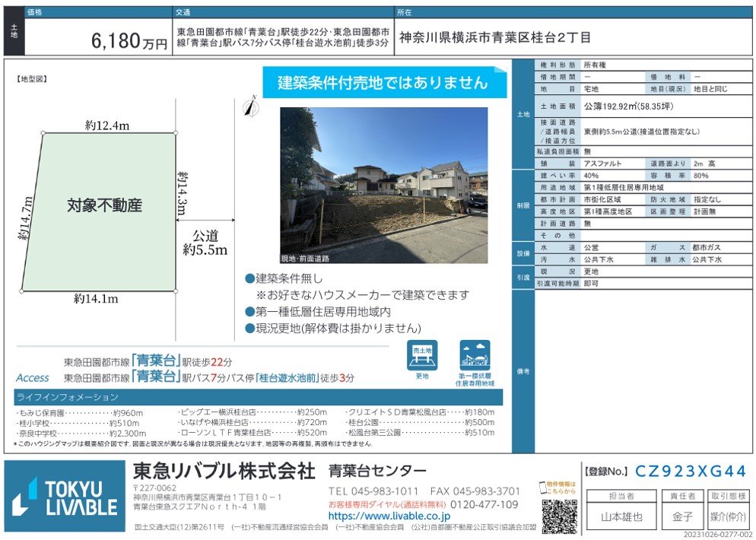Viewport: 756px width, 540px height.
Task: Open the www.livable.co.jp website link
Action: [x=389, y=516]
